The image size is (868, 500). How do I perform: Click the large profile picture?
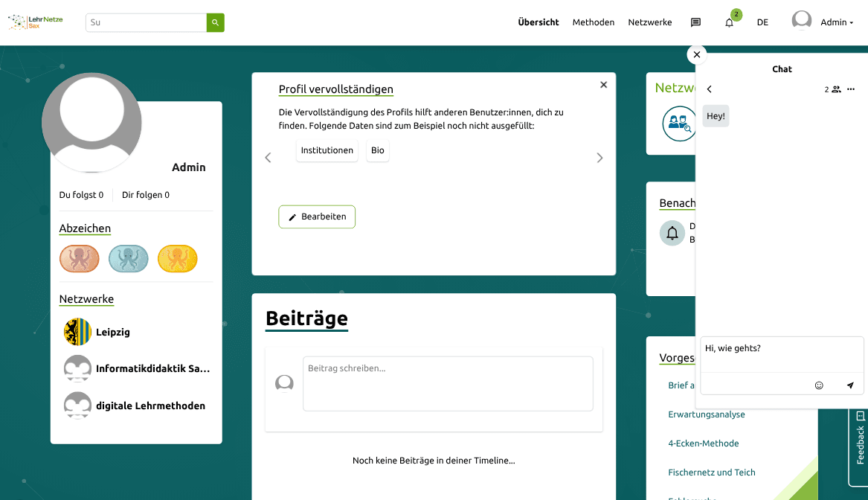point(92,122)
